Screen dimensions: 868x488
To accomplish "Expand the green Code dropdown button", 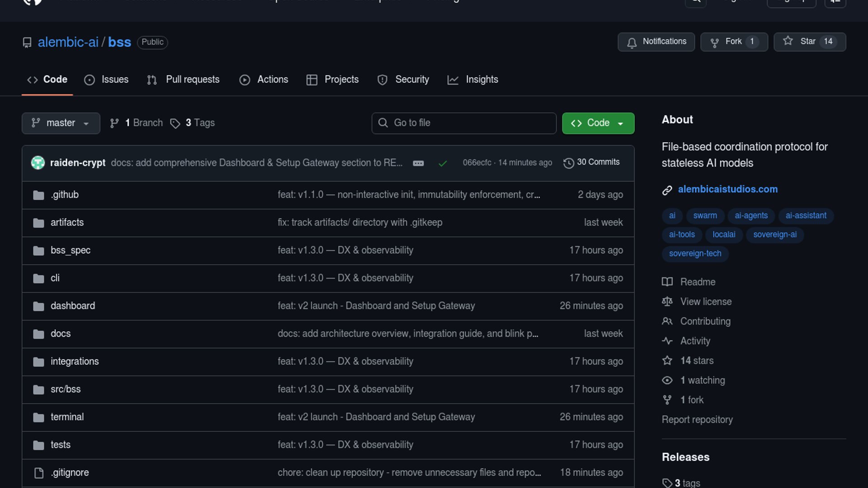I will 598,123.
